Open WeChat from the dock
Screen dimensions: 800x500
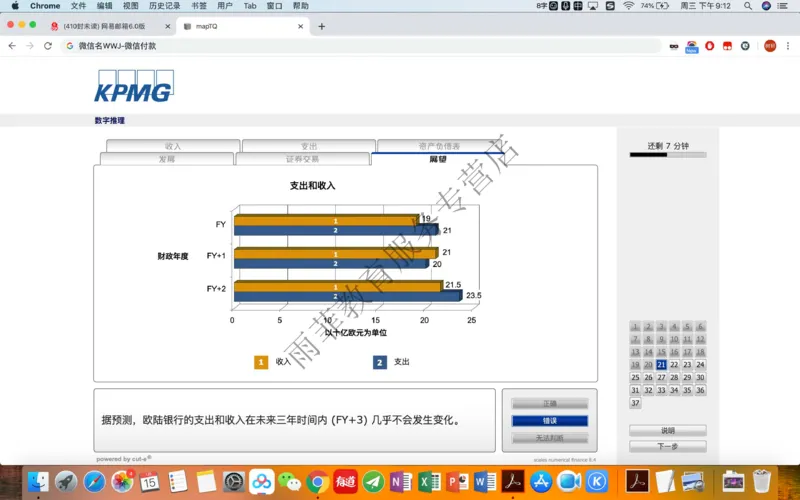290,482
